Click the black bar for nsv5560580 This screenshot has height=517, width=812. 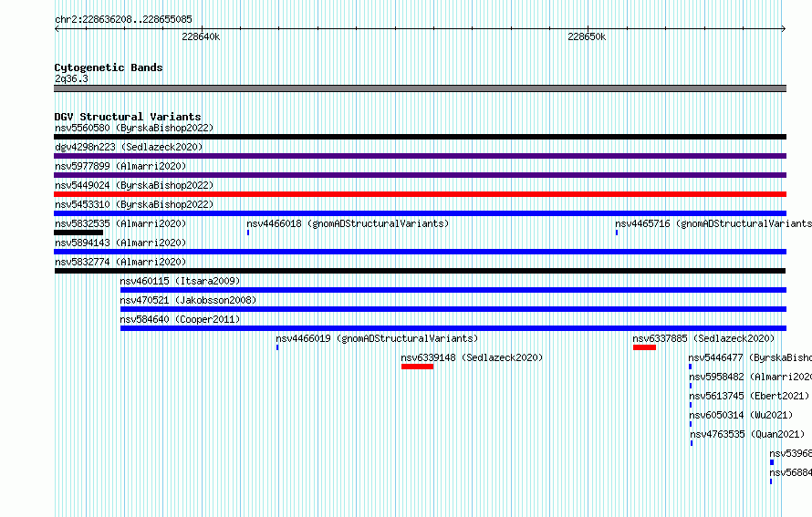(420, 137)
